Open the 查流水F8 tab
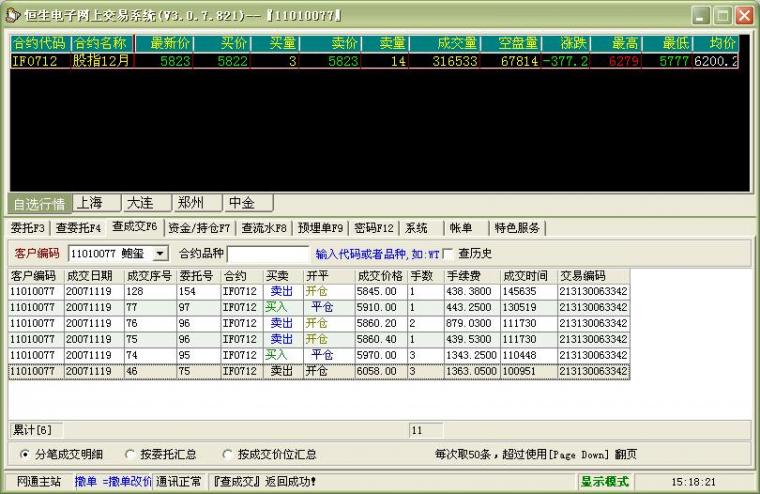Image resolution: width=760 pixels, height=494 pixels. tap(264, 228)
